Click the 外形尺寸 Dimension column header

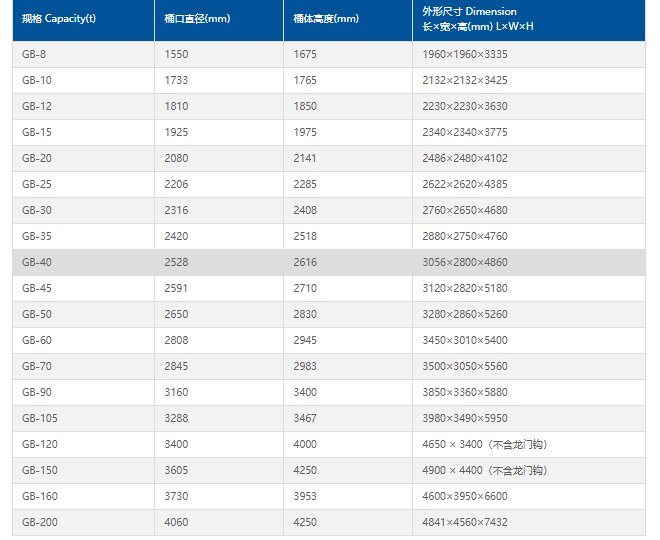coord(529,20)
